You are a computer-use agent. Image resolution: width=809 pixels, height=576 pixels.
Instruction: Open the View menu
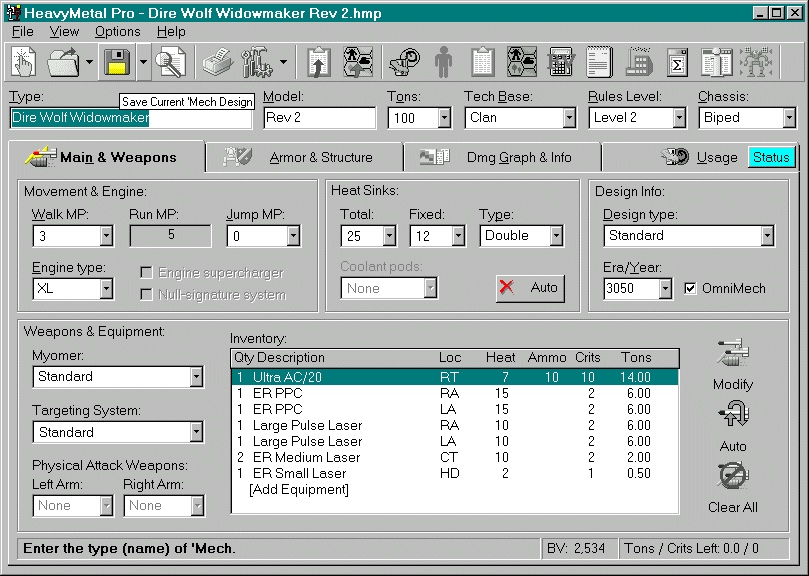[x=64, y=32]
